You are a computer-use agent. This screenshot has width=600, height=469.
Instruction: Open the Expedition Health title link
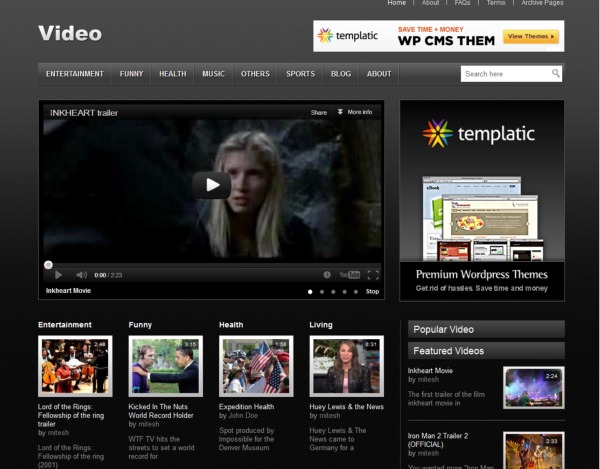tap(246, 407)
